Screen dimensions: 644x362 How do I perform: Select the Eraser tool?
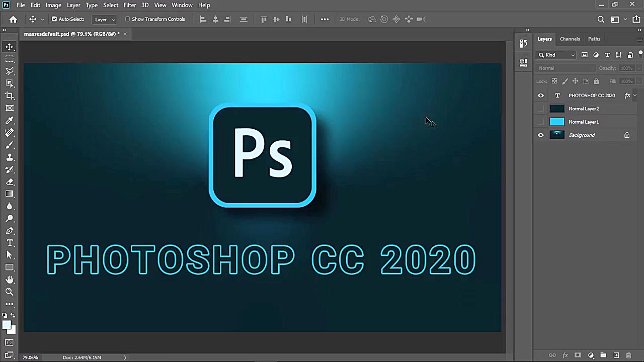coord(10,182)
